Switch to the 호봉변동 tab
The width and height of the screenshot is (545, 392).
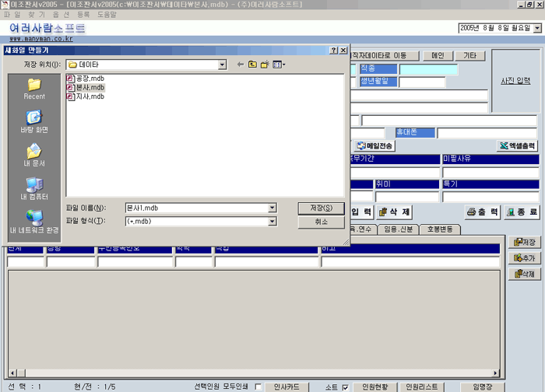[x=441, y=229]
